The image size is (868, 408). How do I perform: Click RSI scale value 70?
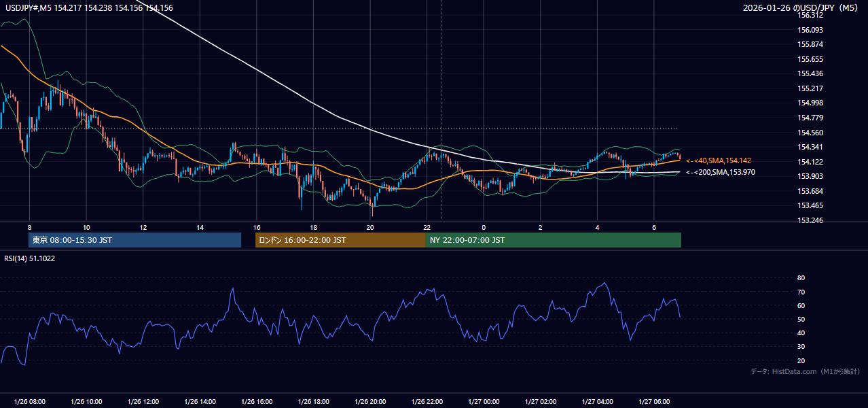[801, 292]
